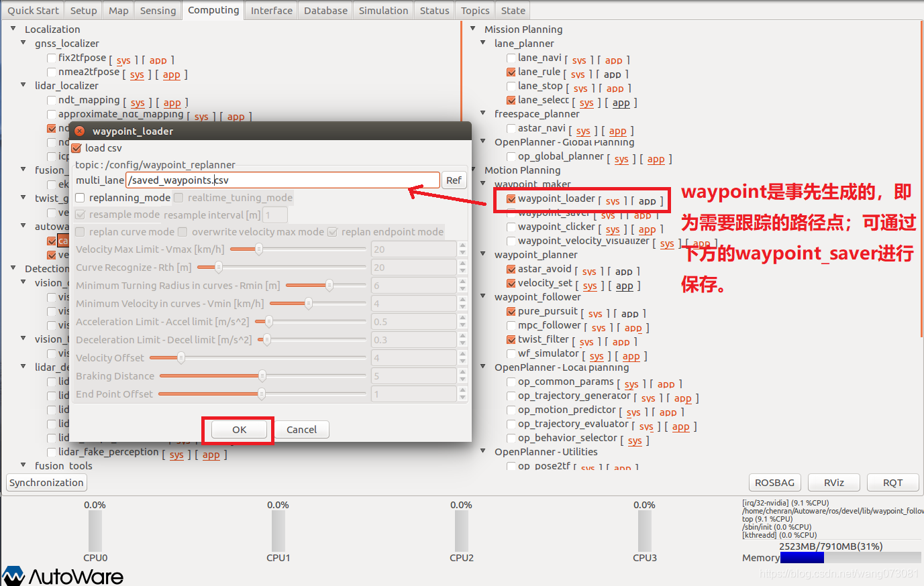Check op_common_params node
The height and width of the screenshot is (586, 924).
[511, 382]
